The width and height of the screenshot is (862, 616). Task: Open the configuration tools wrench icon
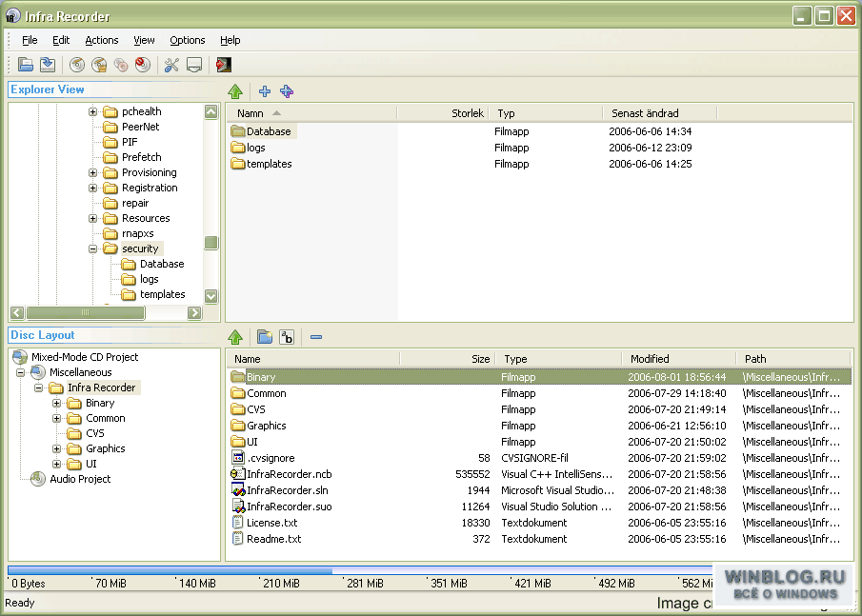point(171,65)
